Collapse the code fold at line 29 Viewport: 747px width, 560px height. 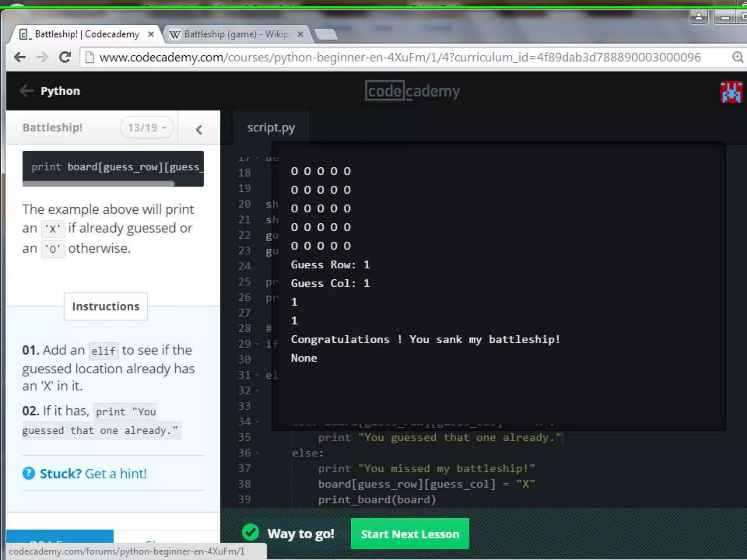pos(257,344)
